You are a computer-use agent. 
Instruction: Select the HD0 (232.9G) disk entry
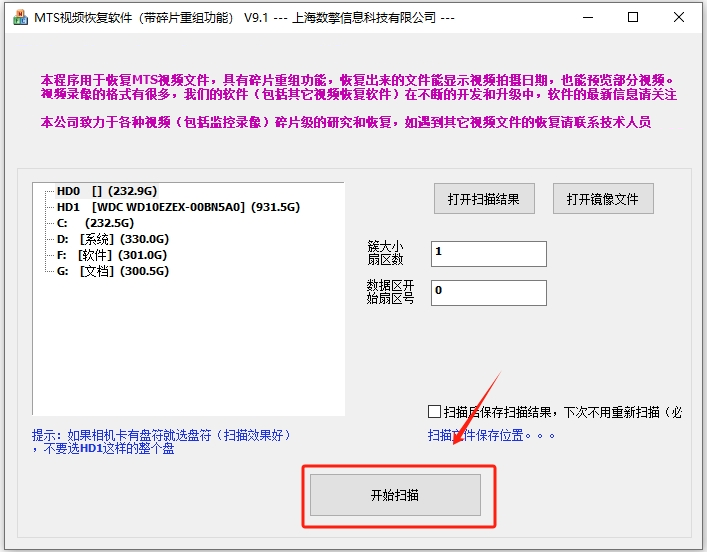[107, 191]
